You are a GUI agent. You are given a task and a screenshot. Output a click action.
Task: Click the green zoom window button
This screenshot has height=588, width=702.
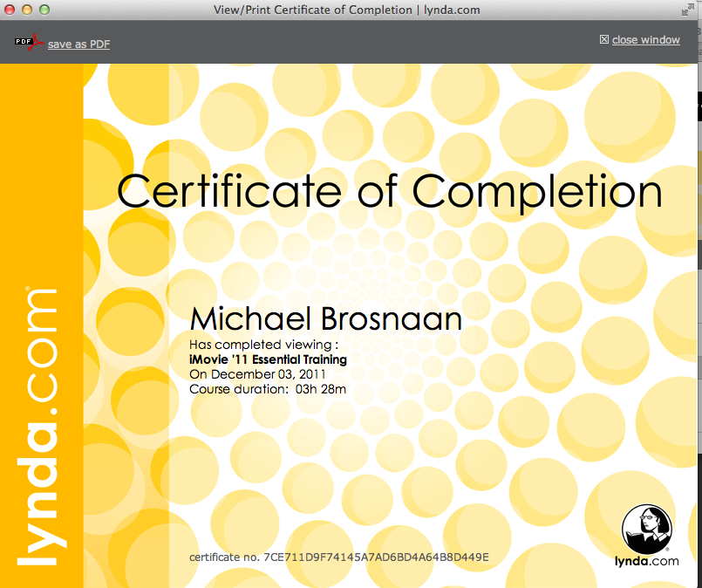pyautogui.click(x=44, y=10)
